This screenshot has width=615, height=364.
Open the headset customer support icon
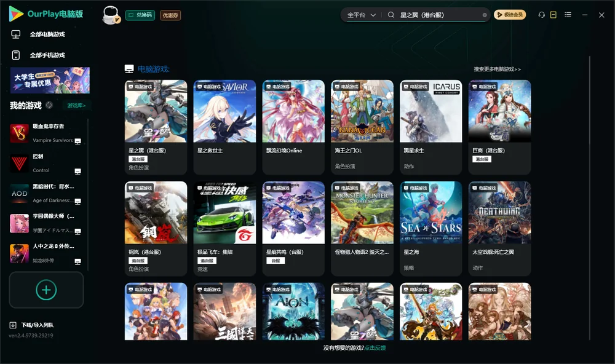coord(542,15)
